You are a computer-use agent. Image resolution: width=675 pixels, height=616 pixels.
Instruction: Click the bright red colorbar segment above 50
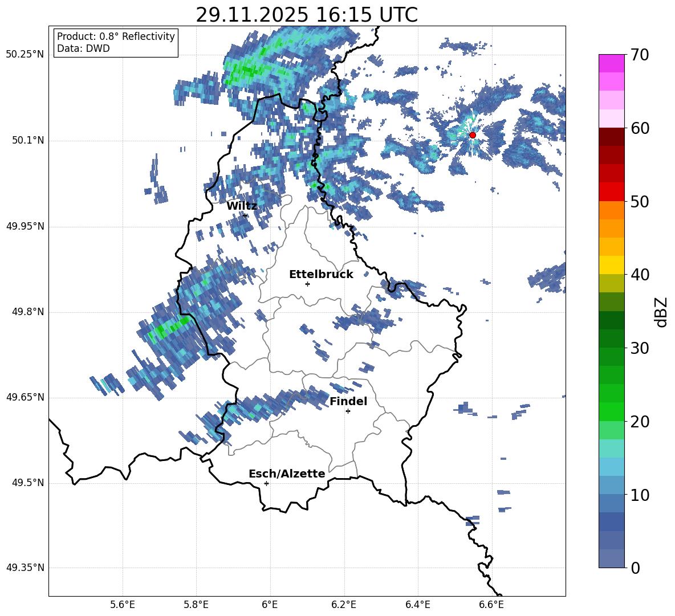[612, 192]
